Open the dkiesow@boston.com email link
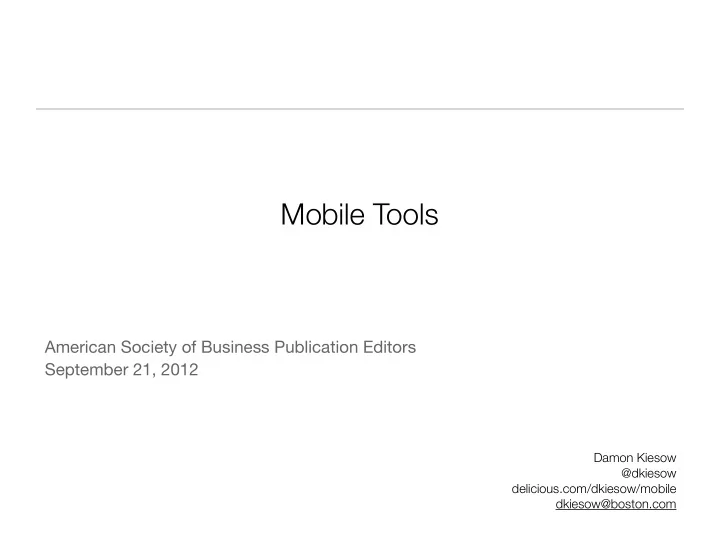The width and height of the screenshot is (720, 540). pyautogui.click(x=616, y=504)
